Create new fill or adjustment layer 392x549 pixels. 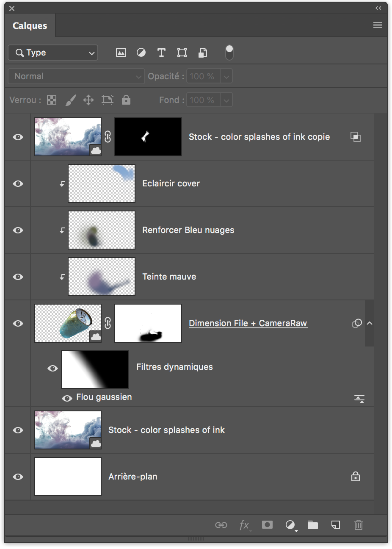(x=290, y=525)
